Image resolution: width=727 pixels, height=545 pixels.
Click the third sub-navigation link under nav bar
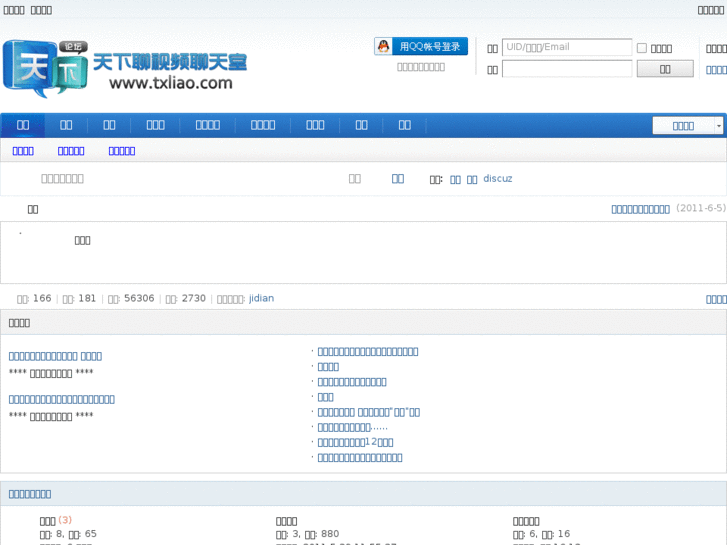coord(121,151)
